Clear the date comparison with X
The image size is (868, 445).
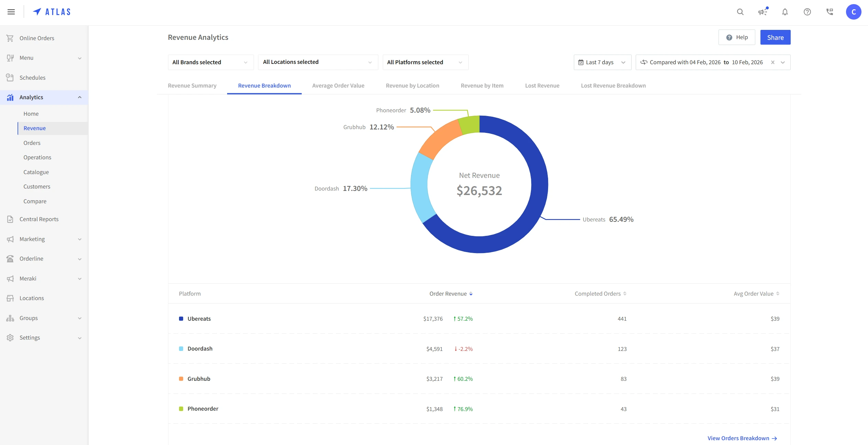click(773, 62)
